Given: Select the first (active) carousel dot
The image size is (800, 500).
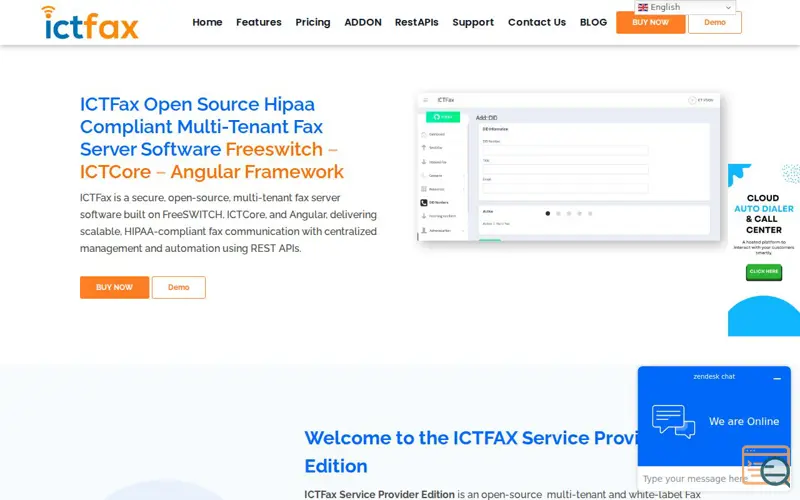Looking at the screenshot, I should coord(547,214).
